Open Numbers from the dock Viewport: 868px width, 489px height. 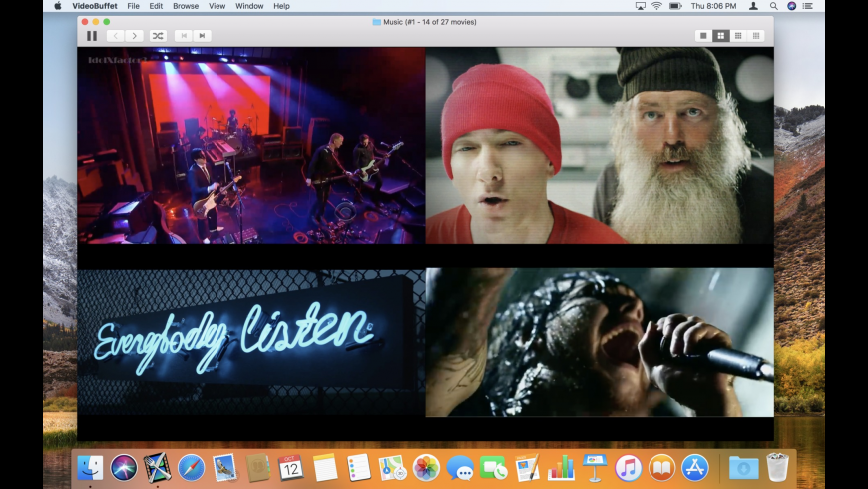point(561,468)
